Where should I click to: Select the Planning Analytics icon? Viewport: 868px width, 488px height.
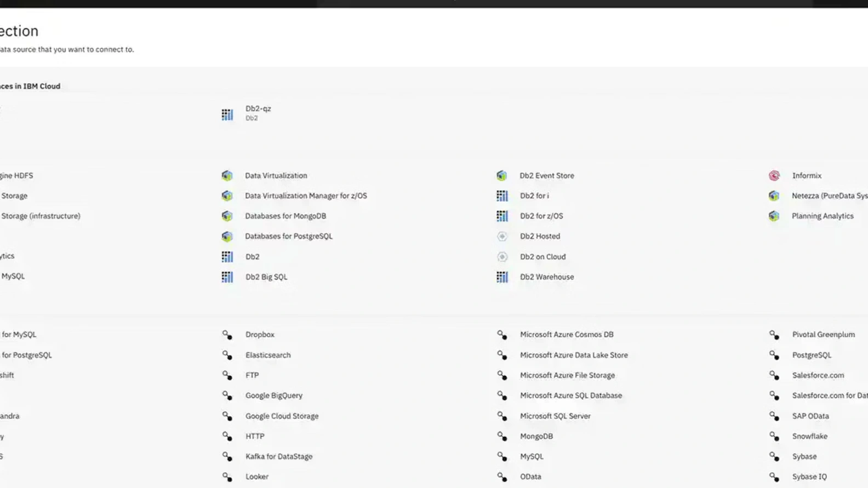(x=774, y=216)
